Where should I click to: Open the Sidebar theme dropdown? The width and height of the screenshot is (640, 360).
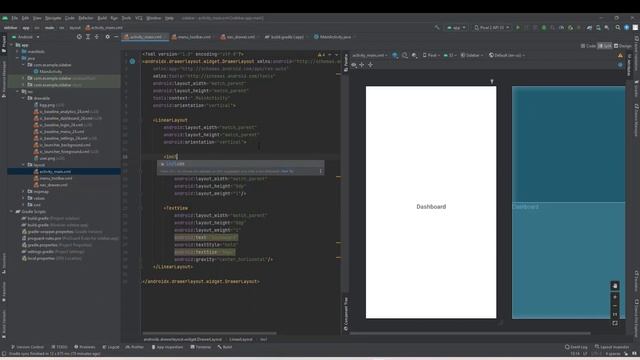click(472, 55)
